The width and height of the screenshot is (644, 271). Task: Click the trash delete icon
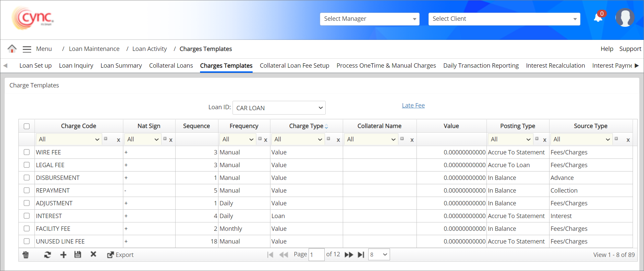[x=25, y=255]
